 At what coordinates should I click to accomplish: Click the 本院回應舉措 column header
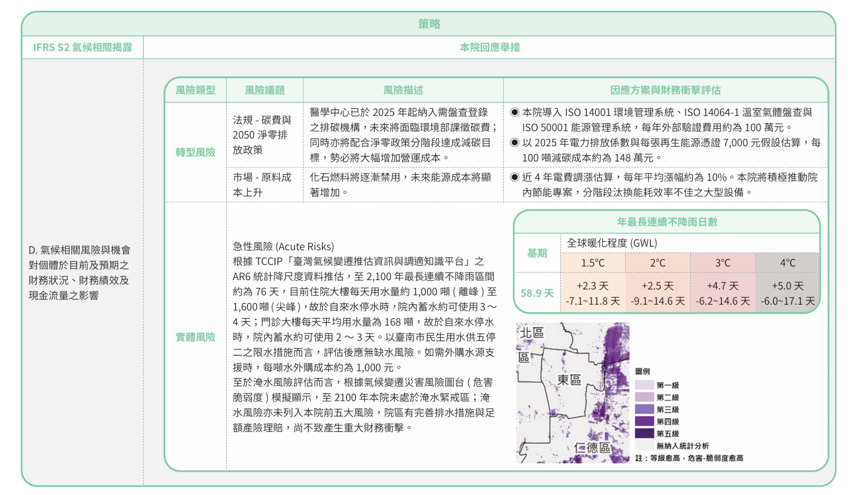click(490, 47)
